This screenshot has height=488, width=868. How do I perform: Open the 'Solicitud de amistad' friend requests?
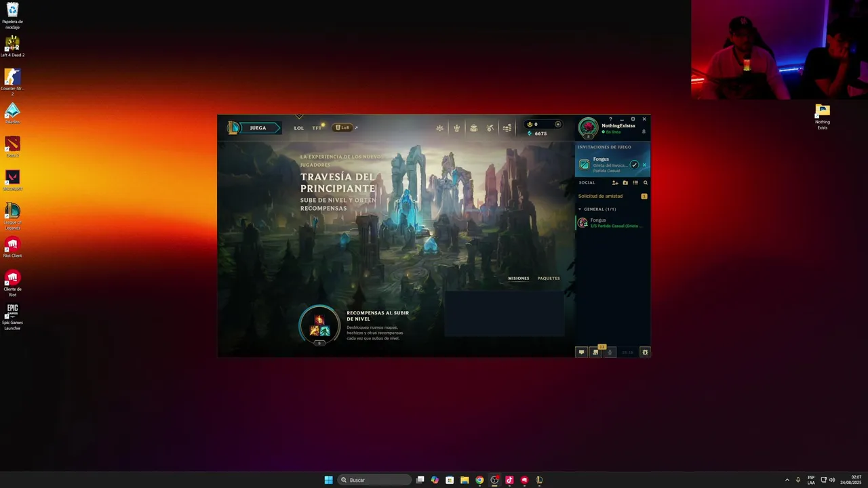(x=612, y=197)
